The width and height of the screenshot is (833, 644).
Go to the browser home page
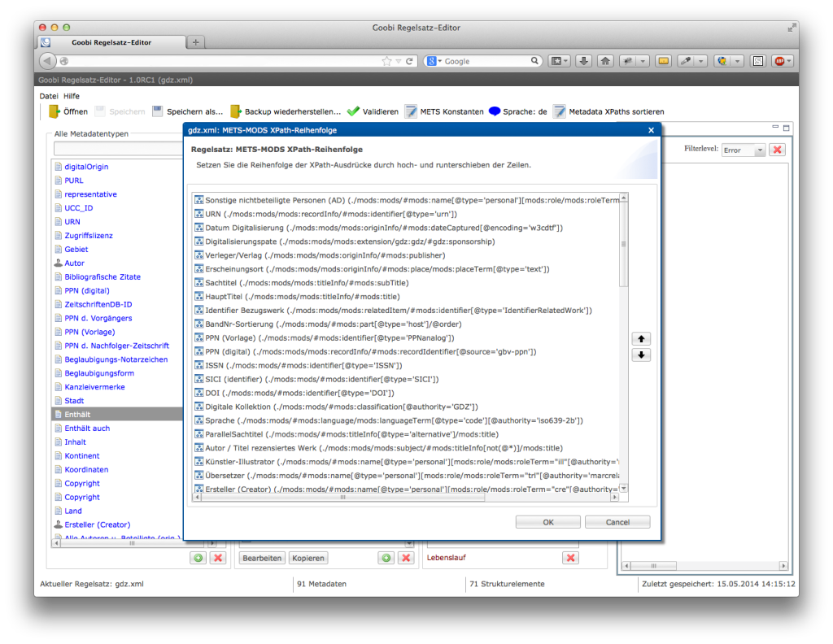605,61
